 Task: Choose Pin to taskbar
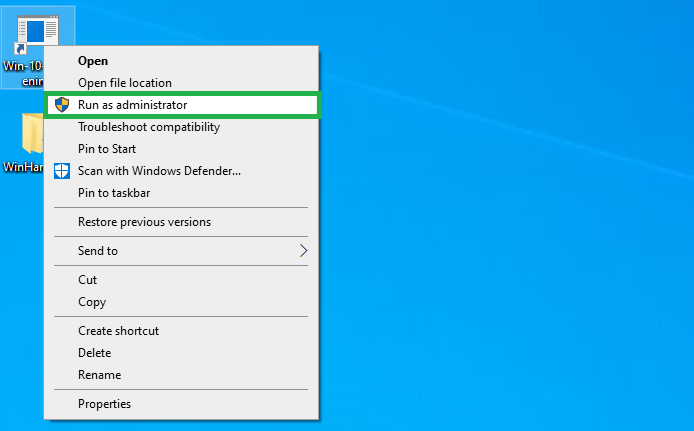(181, 193)
